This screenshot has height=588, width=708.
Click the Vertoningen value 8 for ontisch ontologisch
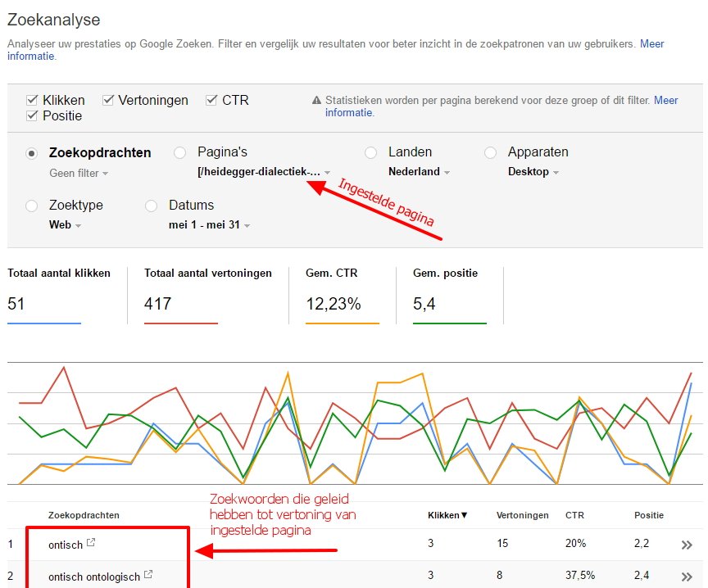(499, 576)
